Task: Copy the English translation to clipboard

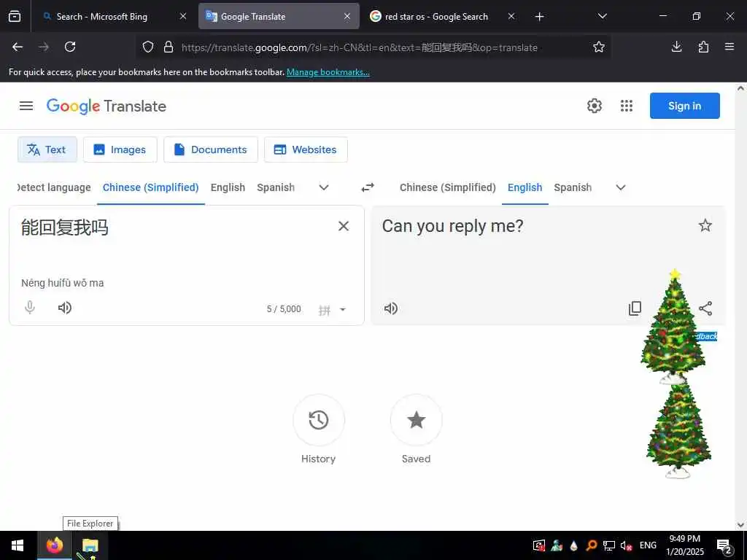Action: coord(635,308)
